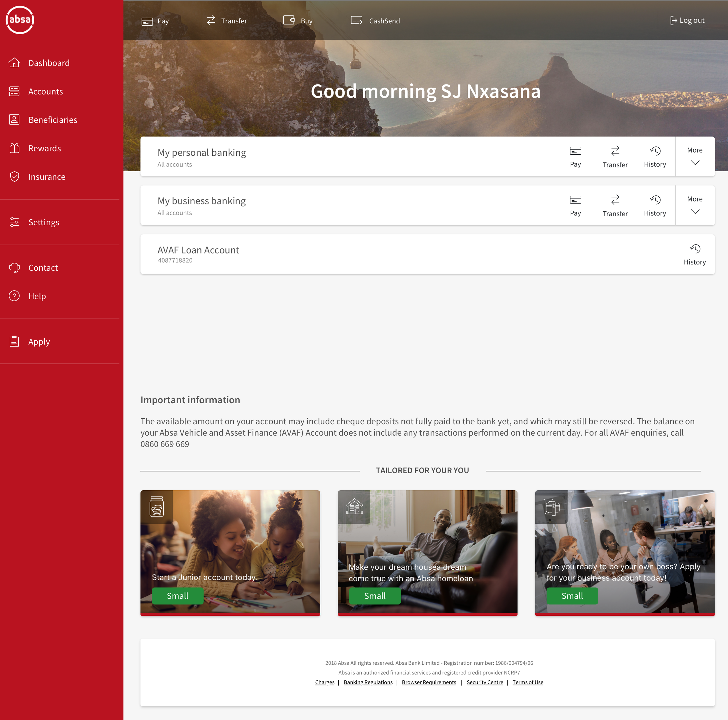The image size is (728, 720).
Task: Click the TAILORED FOR YOUR YOU heading
Action: tap(423, 470)
